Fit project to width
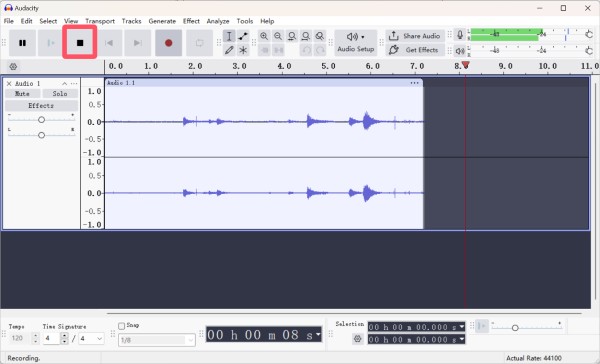 coord(305,36)
